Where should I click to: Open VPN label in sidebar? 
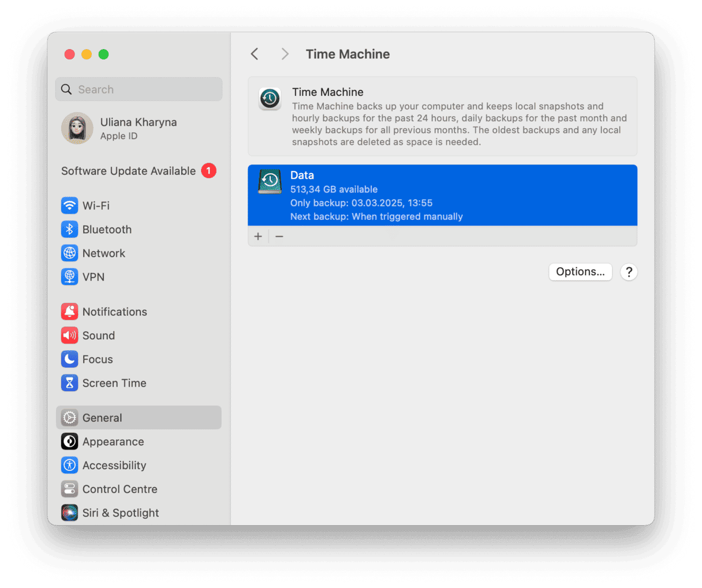tap(94, 277)
